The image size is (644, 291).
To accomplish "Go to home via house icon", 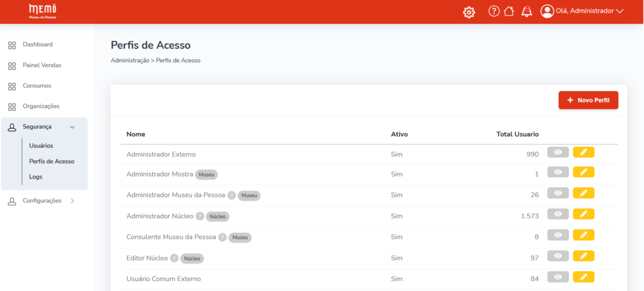I will pos(509,11).
